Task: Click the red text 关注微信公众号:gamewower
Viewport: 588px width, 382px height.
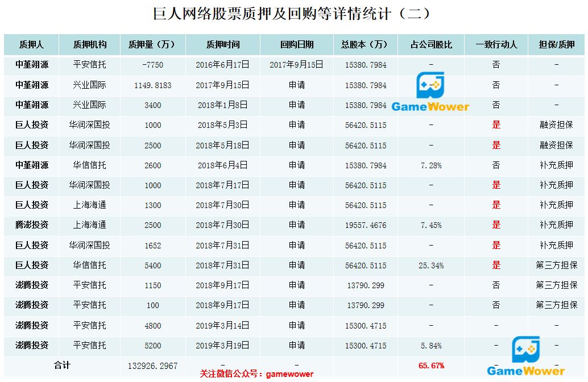Action: pos(256,374)
